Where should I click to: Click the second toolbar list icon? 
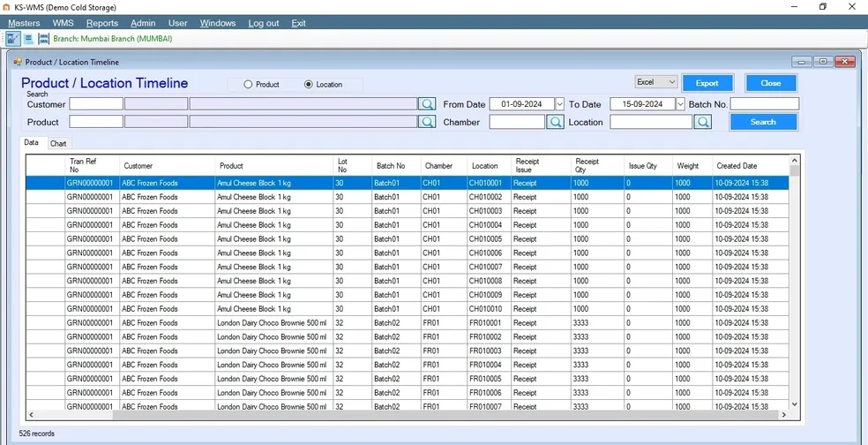(x=28, y=39)
